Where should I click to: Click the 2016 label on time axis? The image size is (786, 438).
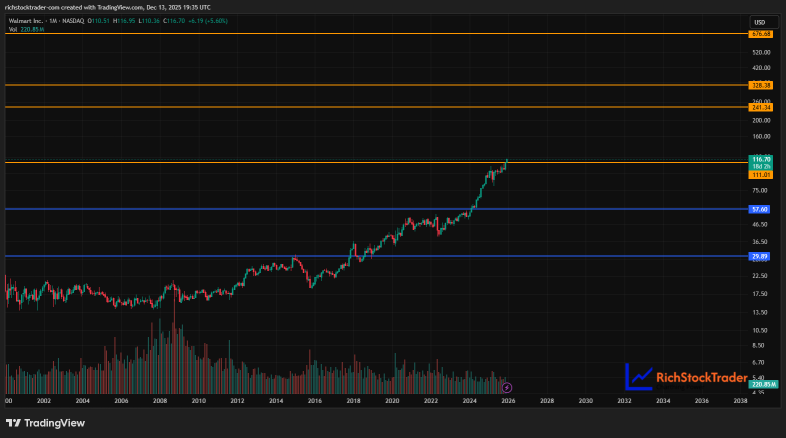(315, 401)
